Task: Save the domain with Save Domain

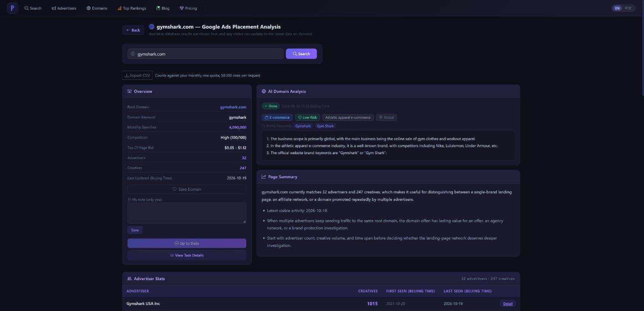Action: pyautogui.click(x=186, y=189)
